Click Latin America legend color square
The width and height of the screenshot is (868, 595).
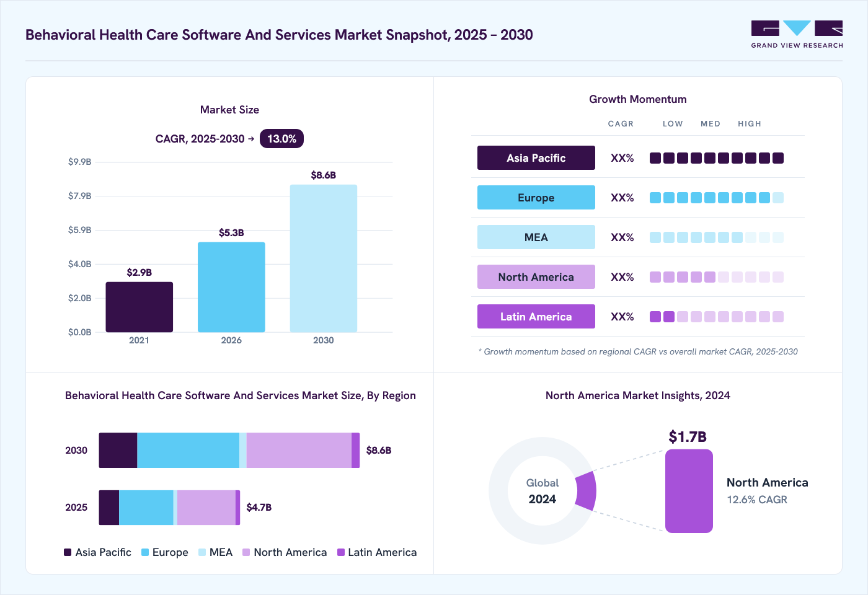[x=340, y=552]
